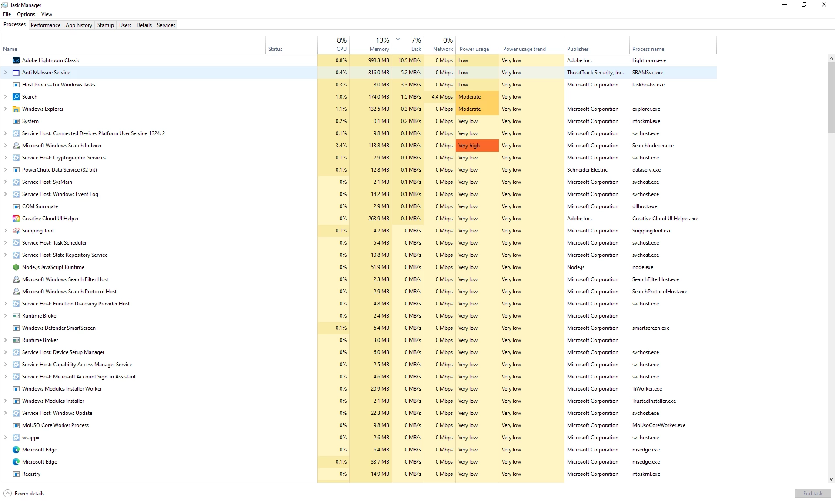Viewport: 835px width, 504px height.
Task: Click the Node.js JavaScript Runtime green icon
Action: pos(16,267)
